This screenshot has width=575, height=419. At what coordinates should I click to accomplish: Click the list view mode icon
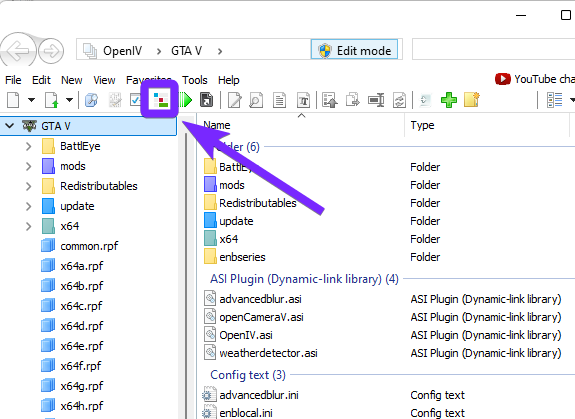click(554, 100)
